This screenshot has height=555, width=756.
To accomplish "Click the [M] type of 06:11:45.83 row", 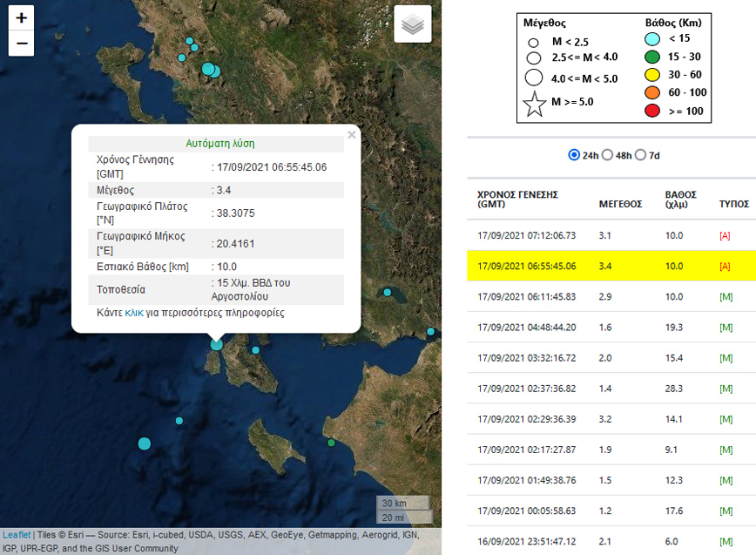I will pyautogui.click(x=725, y=297).
